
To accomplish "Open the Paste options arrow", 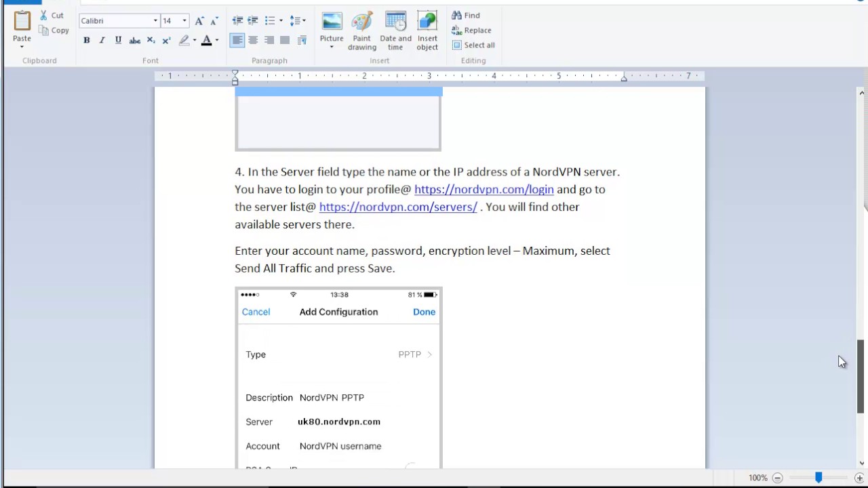I will pos(22,47).
